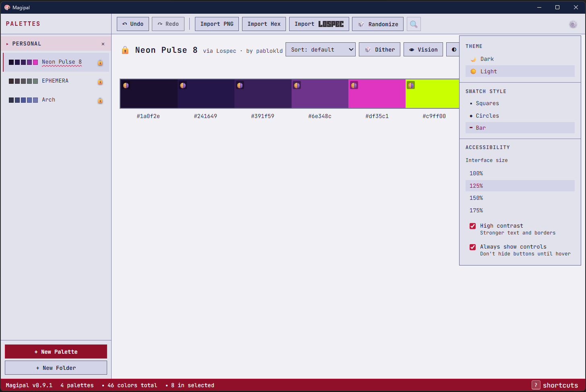Open shortcuts help question mark
Viewport: 586px width, 392px height.
coord(536,385)
